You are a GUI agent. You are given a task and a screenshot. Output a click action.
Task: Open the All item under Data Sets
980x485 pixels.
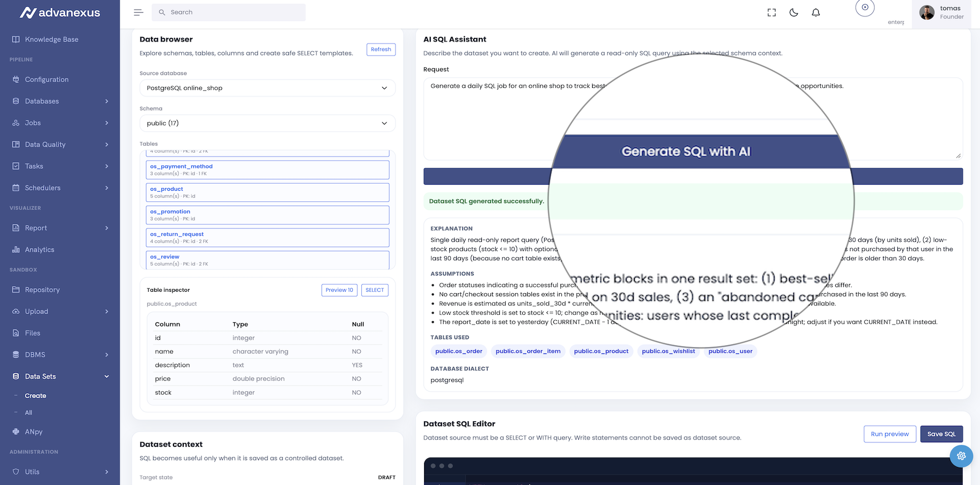pyautogui.click(x=29, y=413)
